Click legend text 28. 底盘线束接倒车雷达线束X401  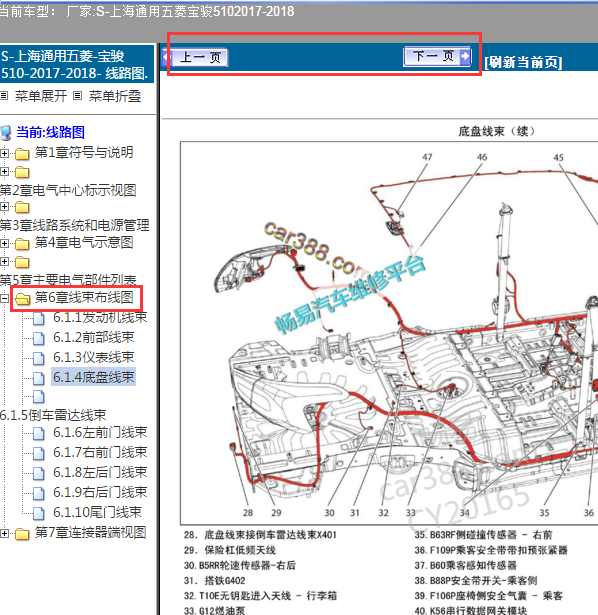coord(260,535)
